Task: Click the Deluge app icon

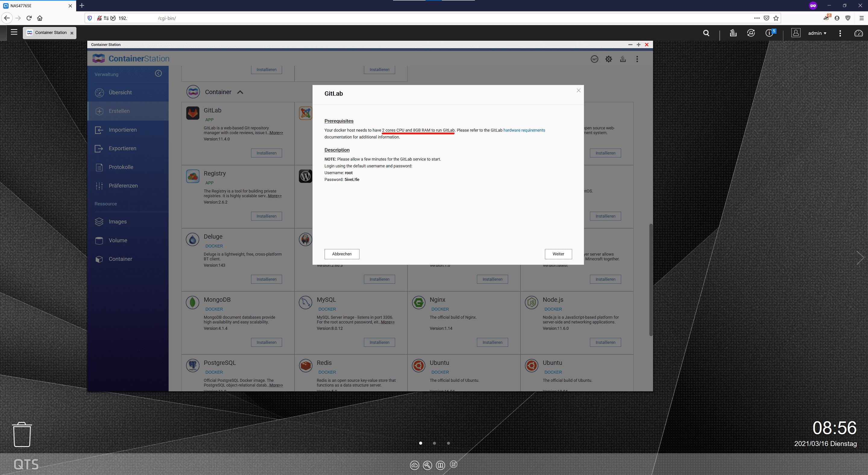Action: [x=193, y=239]
